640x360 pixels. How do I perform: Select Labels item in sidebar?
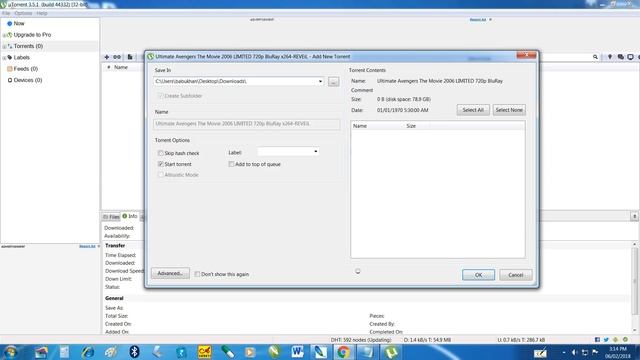coord(22,58)
